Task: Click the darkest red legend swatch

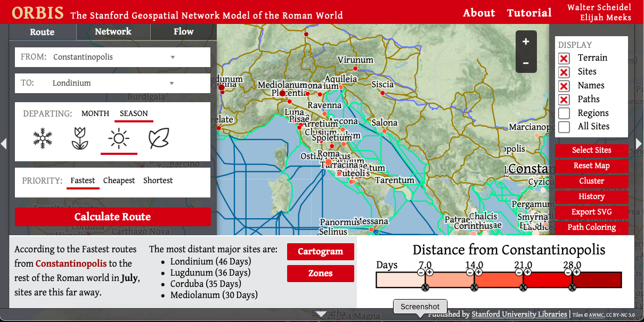Action: pos(597,280)
